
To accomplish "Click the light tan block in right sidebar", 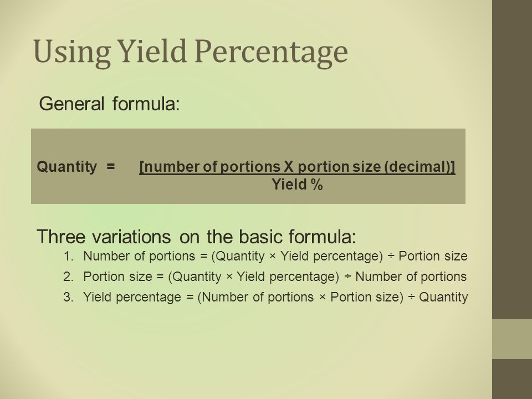I will coord(512,339).
